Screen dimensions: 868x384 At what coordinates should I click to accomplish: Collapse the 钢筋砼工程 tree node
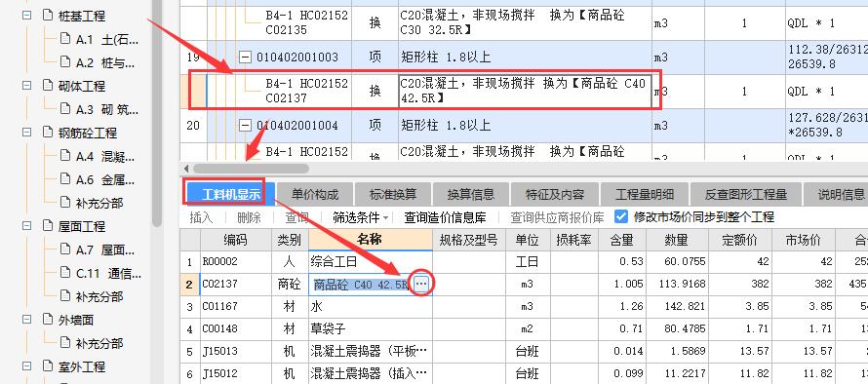26,133
